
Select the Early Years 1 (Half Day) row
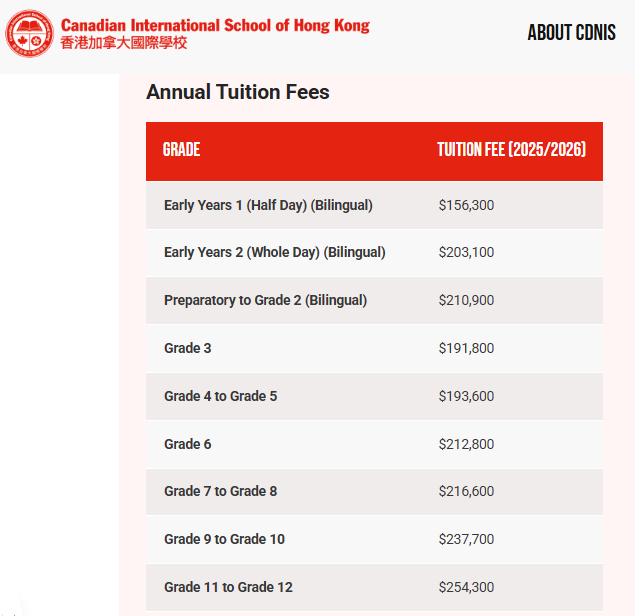coord(268,205)
